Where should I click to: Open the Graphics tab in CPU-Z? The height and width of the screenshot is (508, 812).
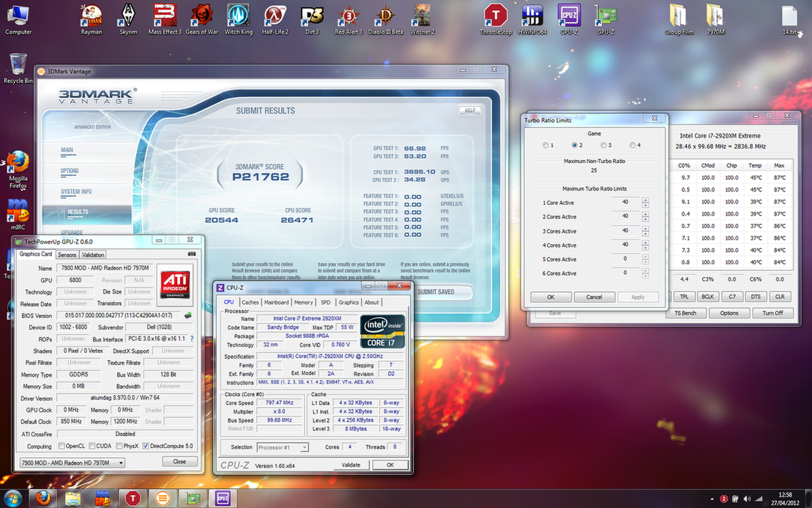pos(349,302)
